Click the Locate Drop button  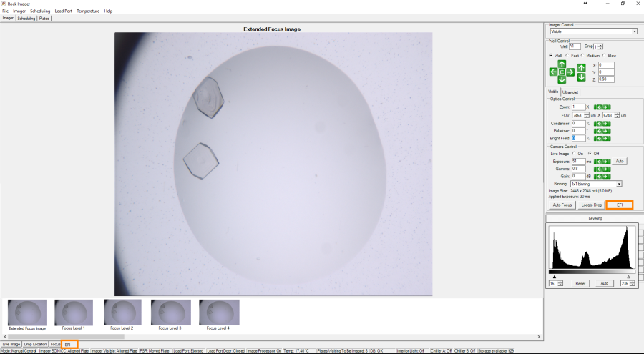click(592, 205)
